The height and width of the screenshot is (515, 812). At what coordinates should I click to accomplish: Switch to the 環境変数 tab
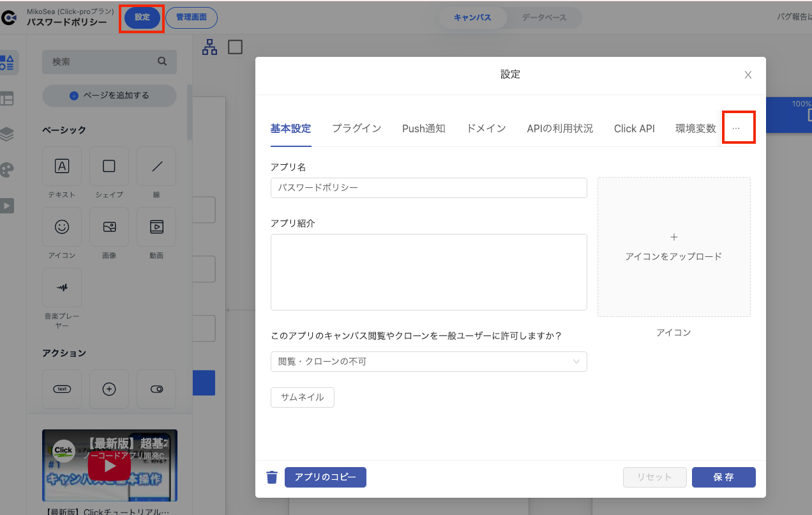click(x=696, y=128)
